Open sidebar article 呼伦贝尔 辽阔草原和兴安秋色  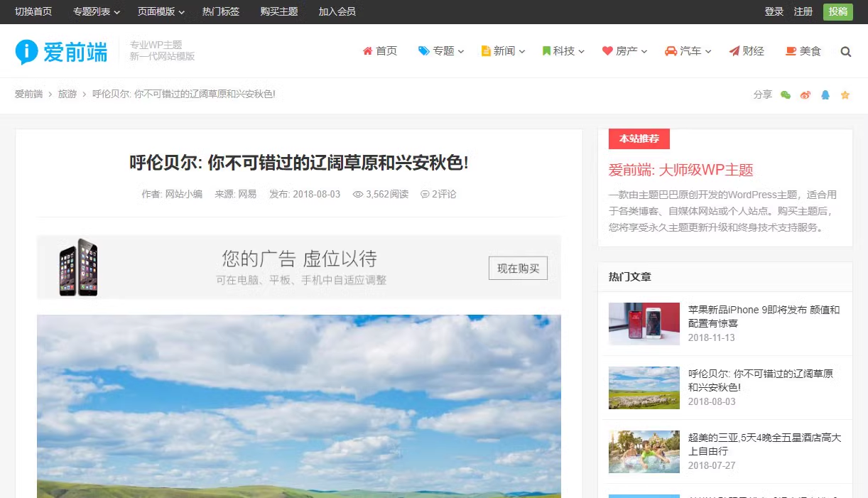tap(761, 380)
